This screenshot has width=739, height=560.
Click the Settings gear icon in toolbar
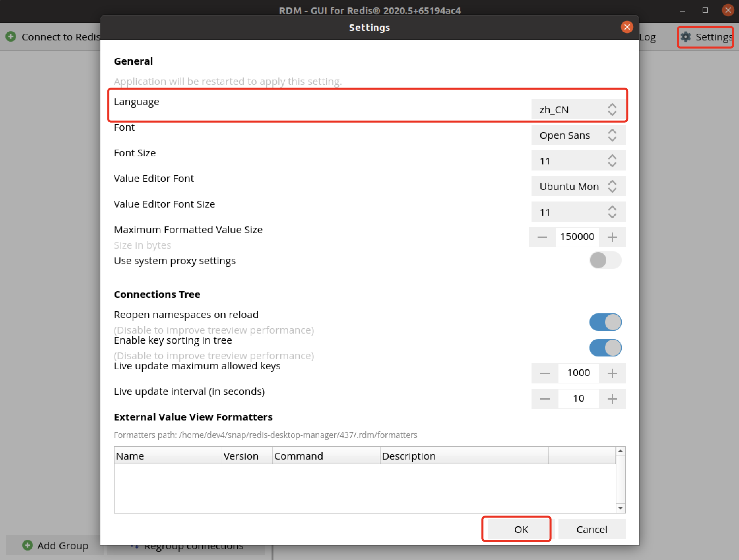point(686,37)
